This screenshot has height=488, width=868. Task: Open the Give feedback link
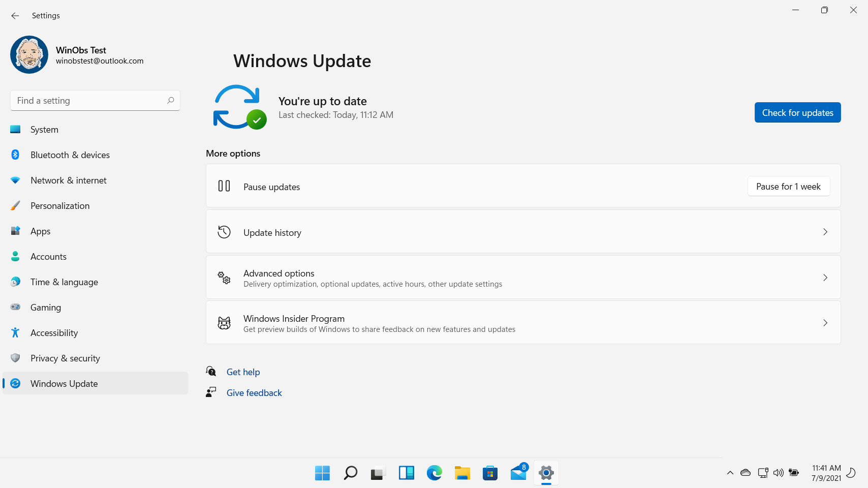tap(254, 392)
